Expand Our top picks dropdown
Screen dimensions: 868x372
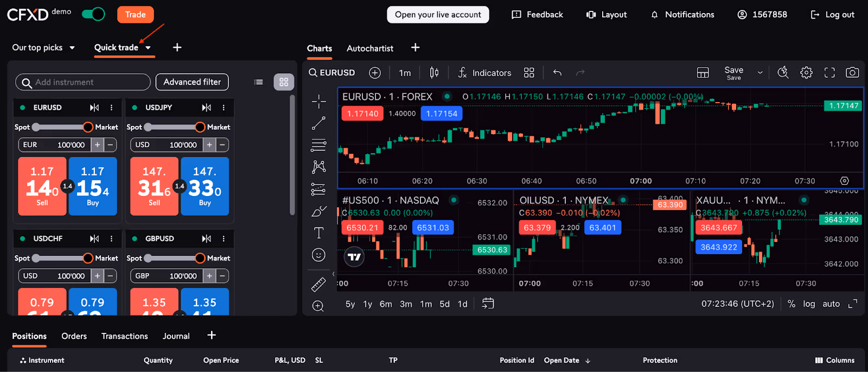coord(72,48)
